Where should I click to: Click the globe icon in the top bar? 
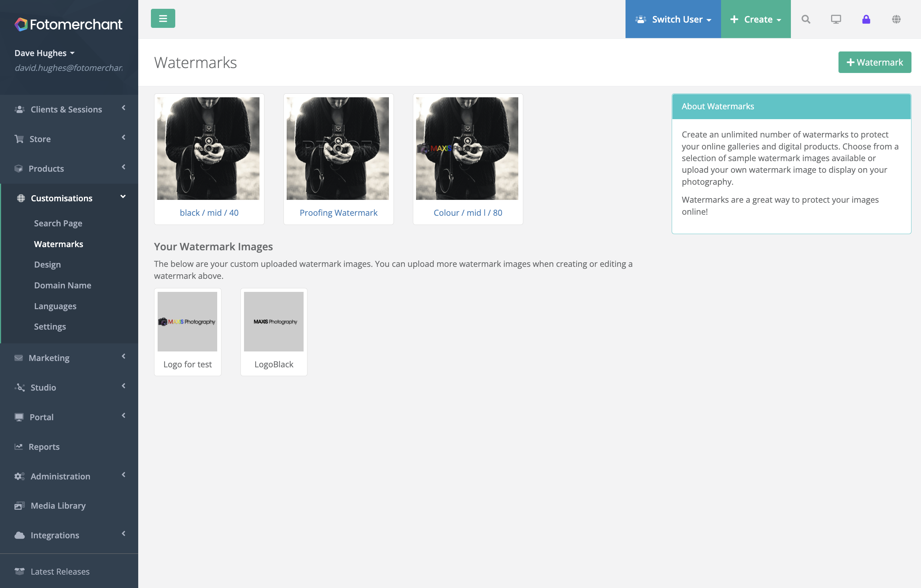[x=896, y=19]
